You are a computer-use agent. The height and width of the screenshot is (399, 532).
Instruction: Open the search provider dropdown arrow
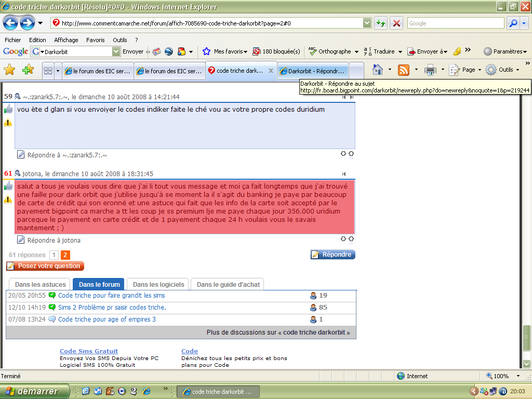coord(524,23)
